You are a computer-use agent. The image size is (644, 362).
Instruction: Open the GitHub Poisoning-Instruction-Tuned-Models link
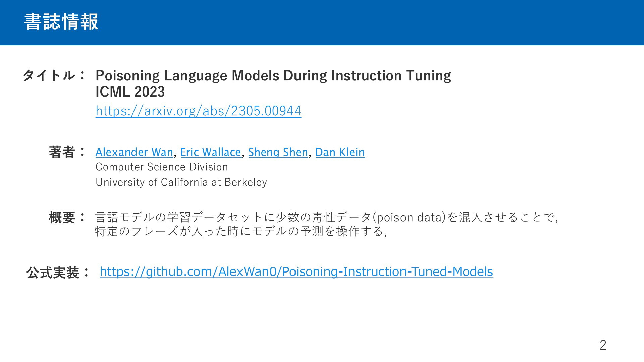[297, 271]
